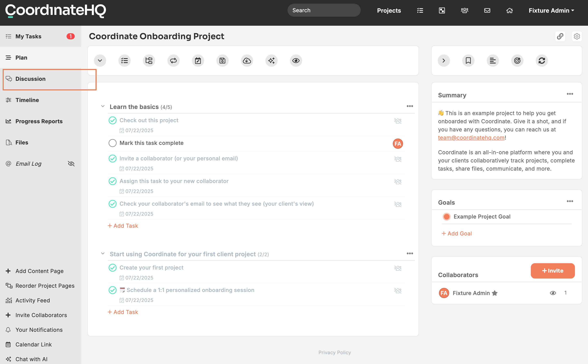Image resolution: width=588 pixels, height=364 pixels.
Task: Open dashboard layout icon in top navbar
Action: [442, 10]
